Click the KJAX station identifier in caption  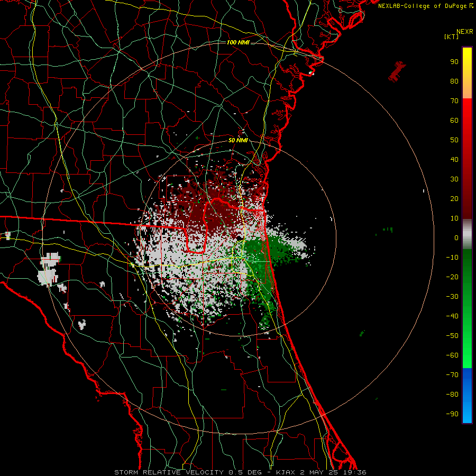coord(286,472)
